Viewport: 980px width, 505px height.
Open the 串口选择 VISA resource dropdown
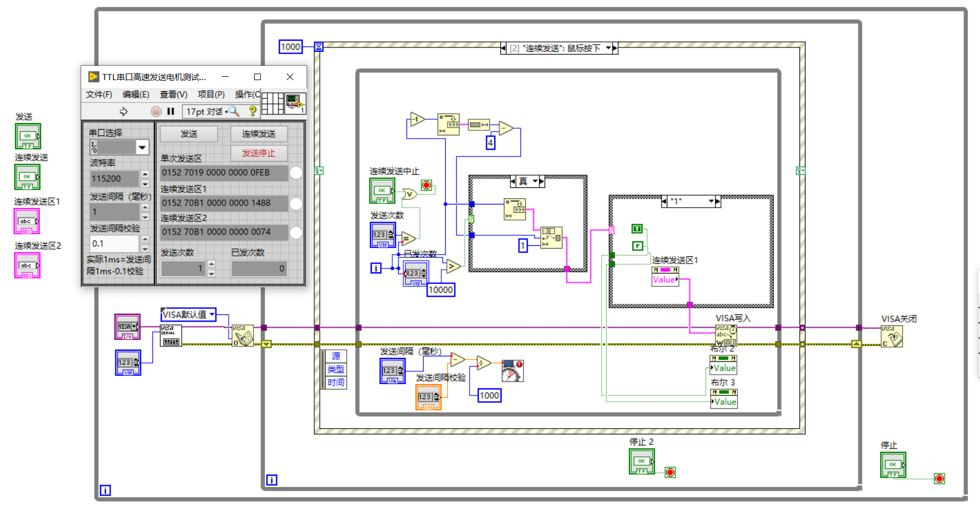pyautogui.click(x=142, y=148)
